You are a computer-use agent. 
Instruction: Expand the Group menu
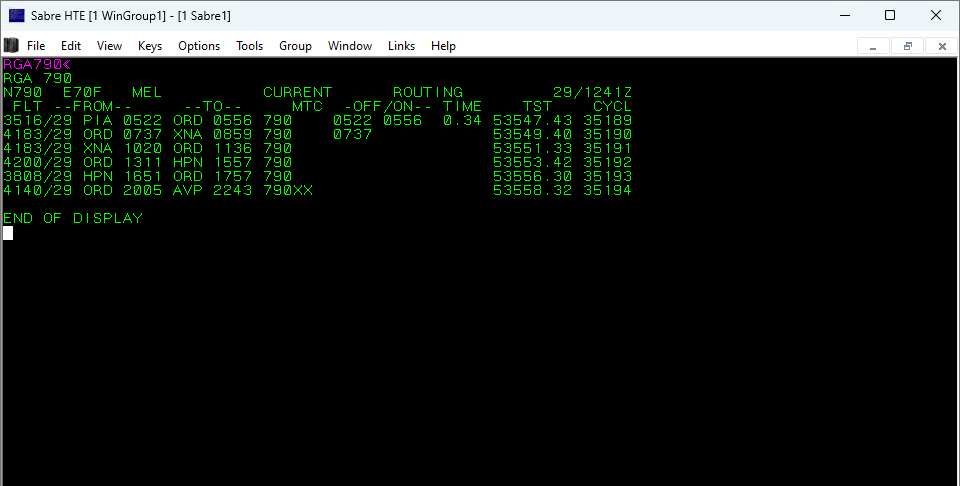pyautogui.click(x=295, y=46)
